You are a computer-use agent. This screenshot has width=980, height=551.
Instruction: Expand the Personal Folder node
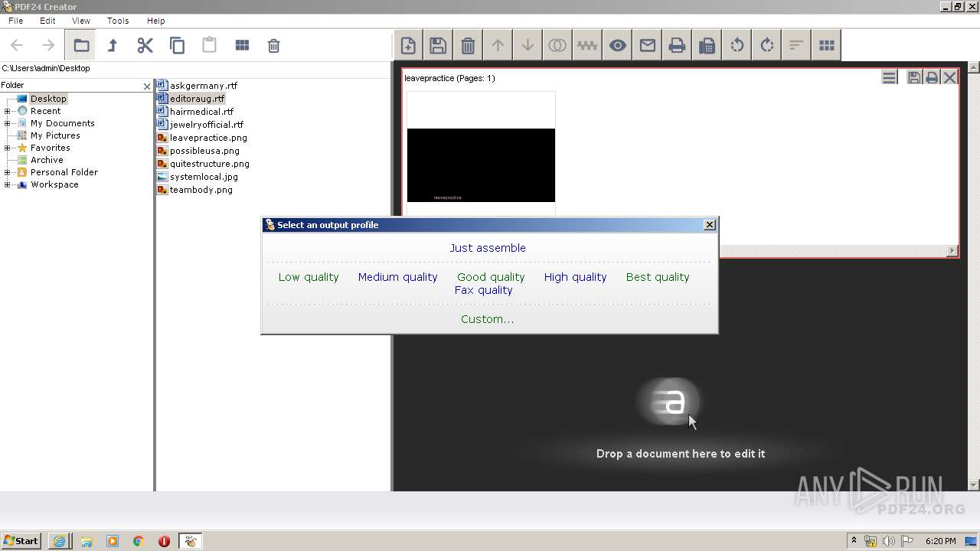coord(7,172)
